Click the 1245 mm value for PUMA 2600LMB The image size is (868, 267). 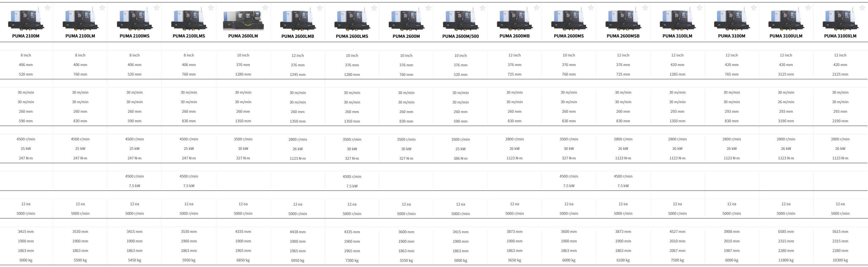[x=298, y=75]
